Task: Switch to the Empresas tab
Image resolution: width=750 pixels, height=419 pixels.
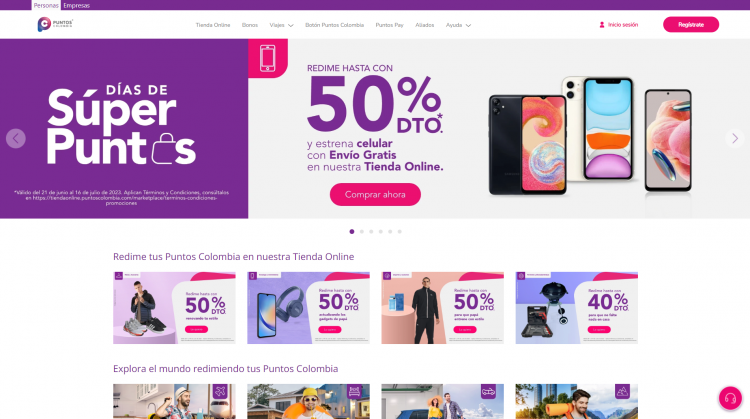Action: (x=77, y=6)
